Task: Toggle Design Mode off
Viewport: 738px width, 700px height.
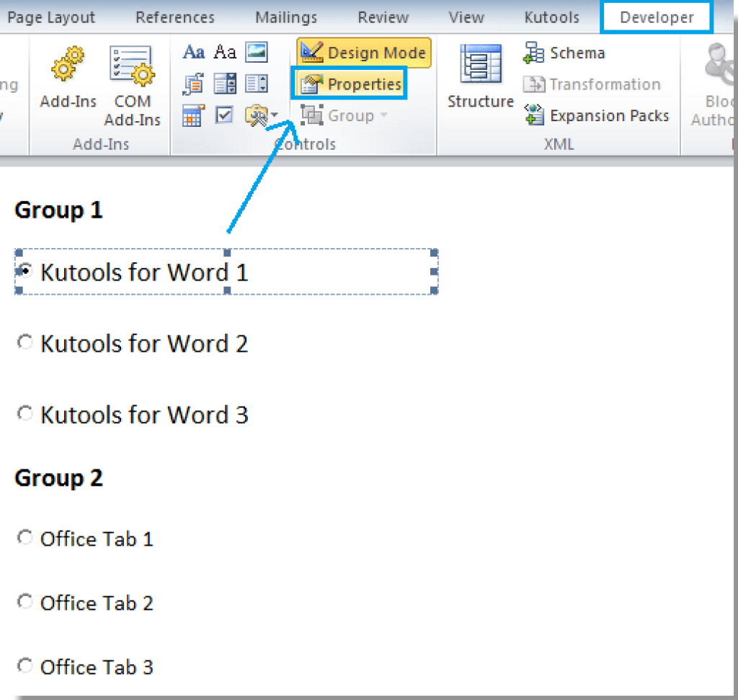Action: (363, 52)
